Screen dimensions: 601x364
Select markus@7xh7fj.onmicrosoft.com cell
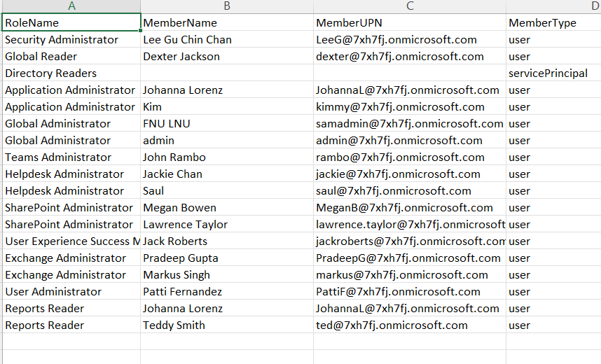(410, 275)
